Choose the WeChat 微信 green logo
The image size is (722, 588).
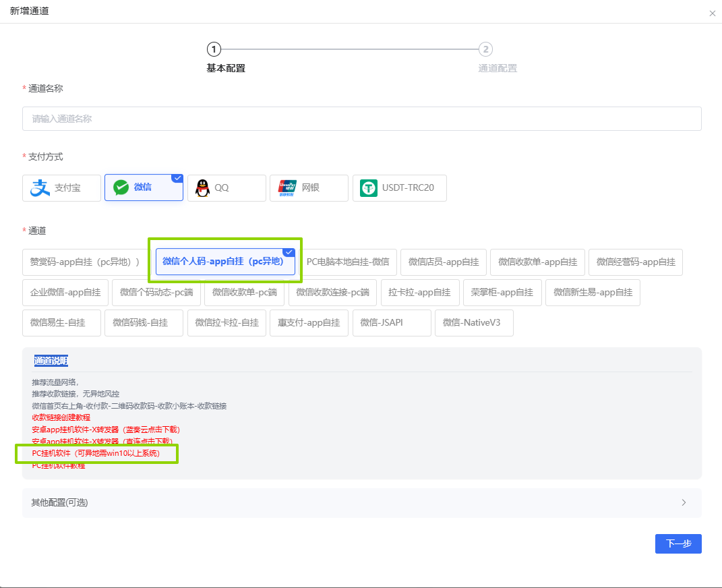(x=121, y=187)
